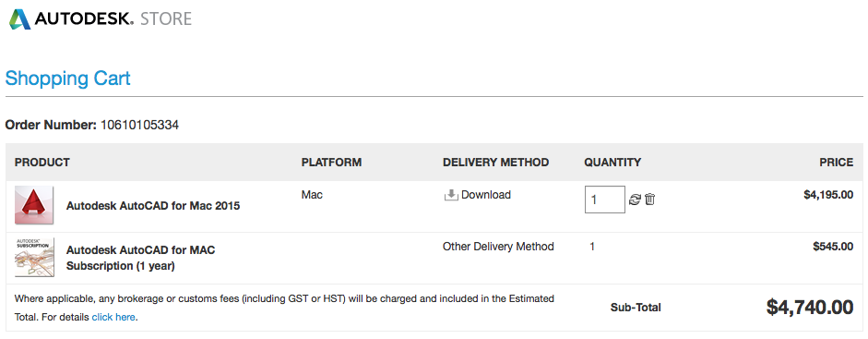Open AutoCAD for MAC Subscription product name
Viewport: 868px width, 339px height.
[140, 258]
